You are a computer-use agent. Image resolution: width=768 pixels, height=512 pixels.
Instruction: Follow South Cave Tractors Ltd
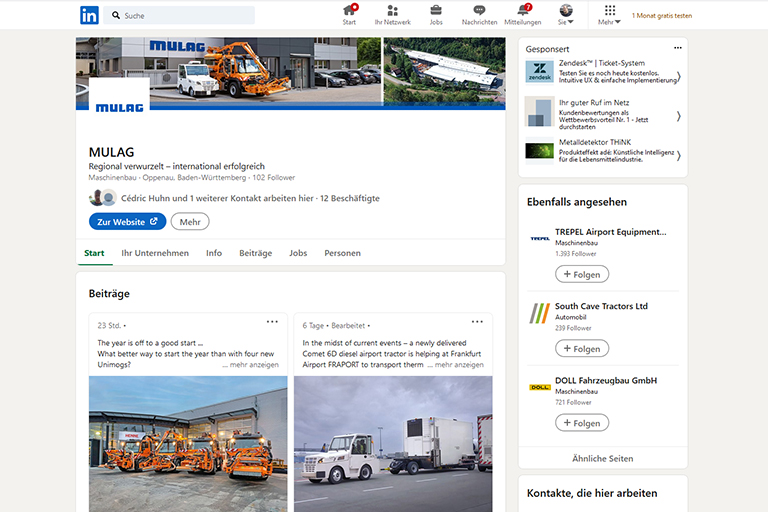(x=582, y=349)
